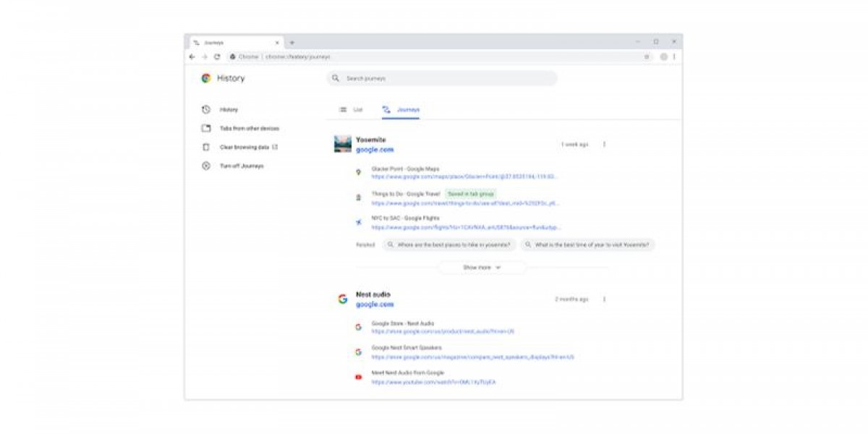The height and width of the screenshot is (434, 868).
Task: Click the YouTube icon for Meet Nest Audio
Action: coord(358,377)
